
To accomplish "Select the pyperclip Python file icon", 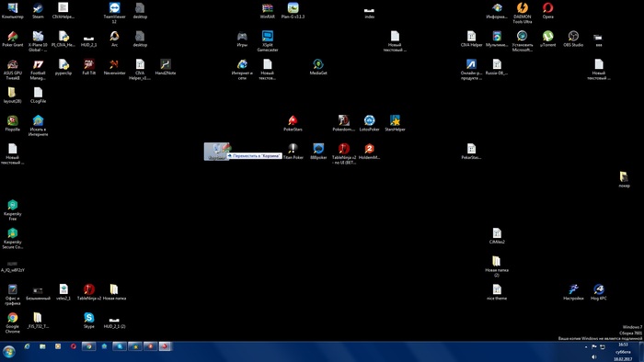I will click(x=63, y=68).
